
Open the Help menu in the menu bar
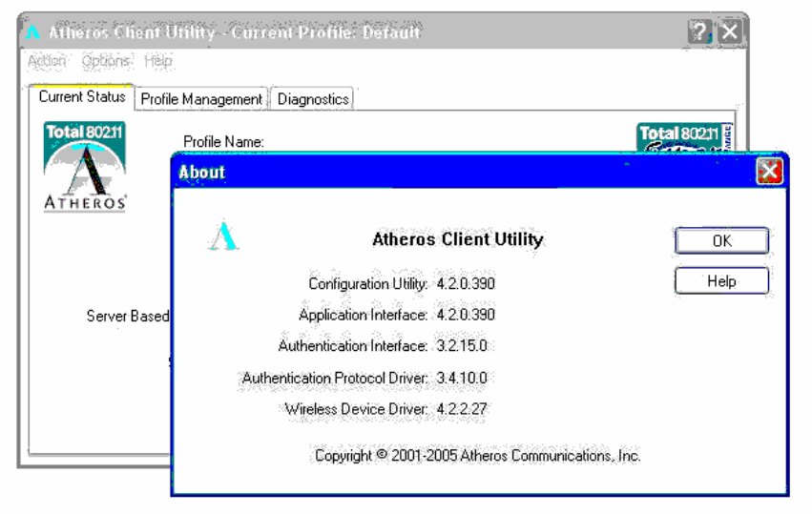(158, 61)
